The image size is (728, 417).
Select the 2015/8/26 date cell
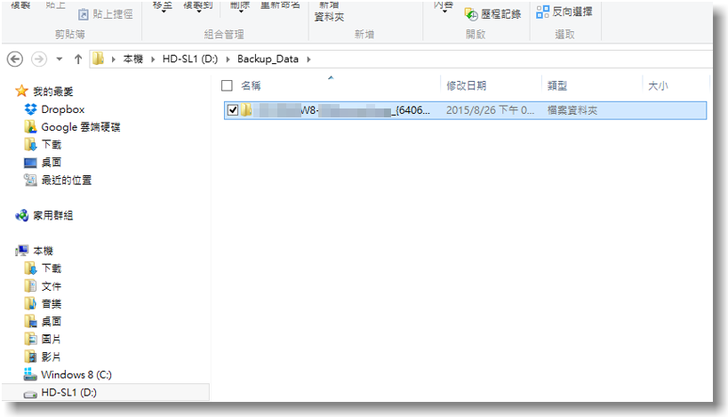(490, 110)
